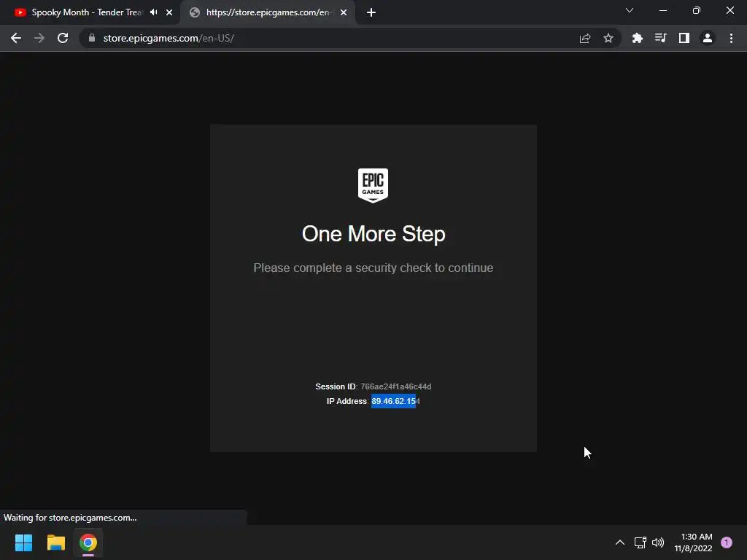The width and height of the screenshot is (747, 560).
Task: Click the Epic Games logo
Action: coord(373,185)
